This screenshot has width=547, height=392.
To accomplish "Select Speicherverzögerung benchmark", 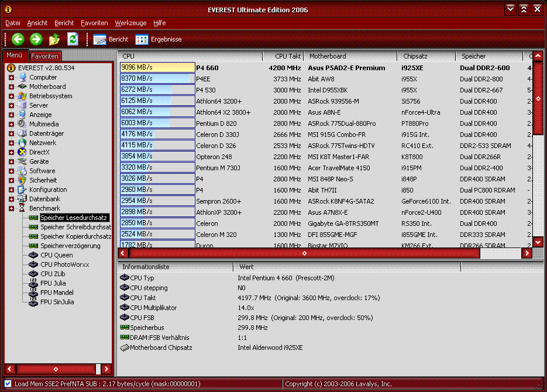I will [70, 246].
